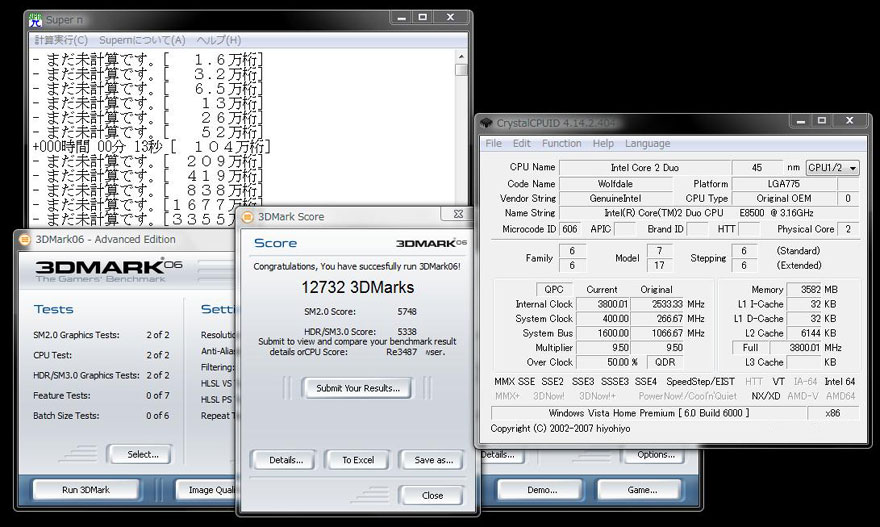Click the 12732 3DMarks score text
The image size is (880, 527).
click(x=358, y=287)
